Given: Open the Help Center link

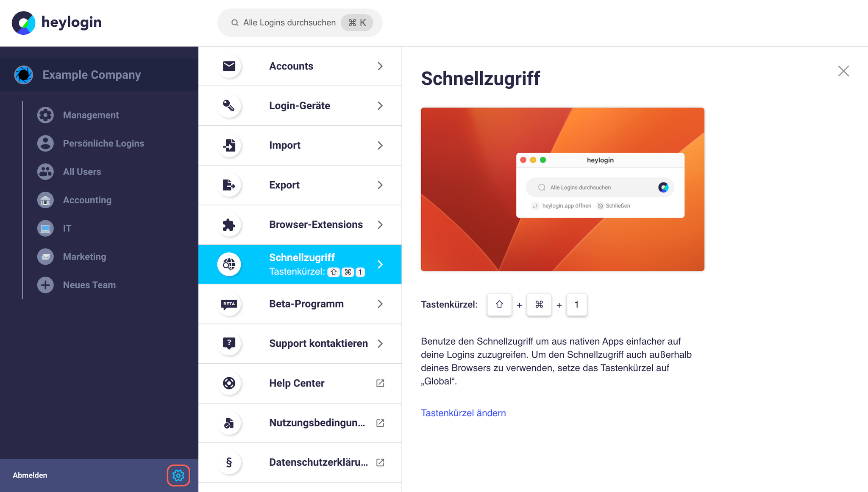Looking at the screenshot, I should [x=300, y=383].
